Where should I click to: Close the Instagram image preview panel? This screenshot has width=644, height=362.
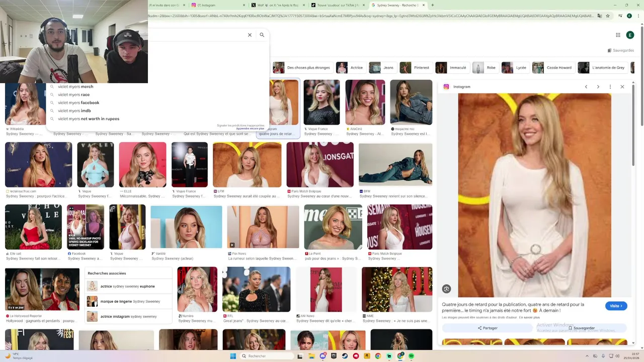point(622,86)
